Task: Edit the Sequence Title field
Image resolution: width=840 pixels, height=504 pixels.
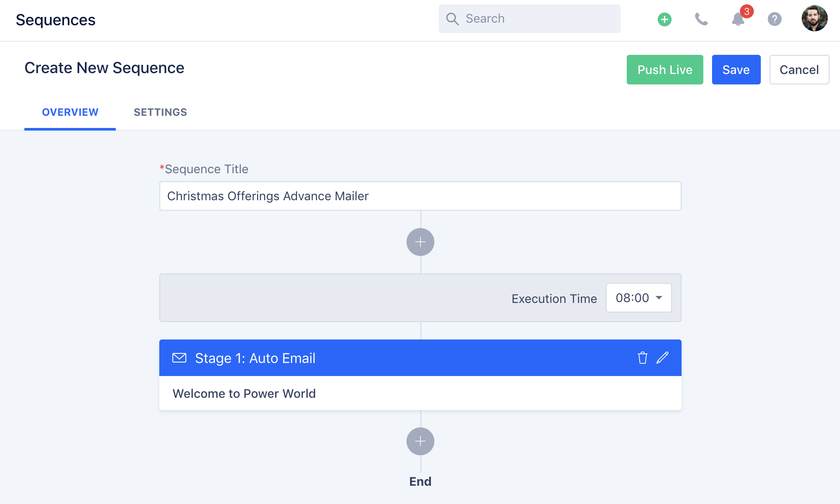Action: click(420, 196)
